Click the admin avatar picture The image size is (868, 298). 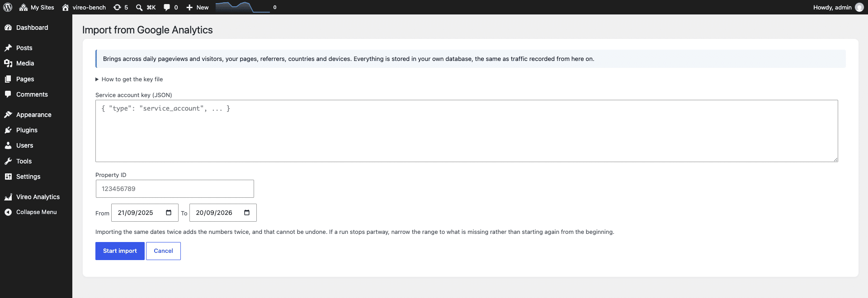tap(859, 7)
